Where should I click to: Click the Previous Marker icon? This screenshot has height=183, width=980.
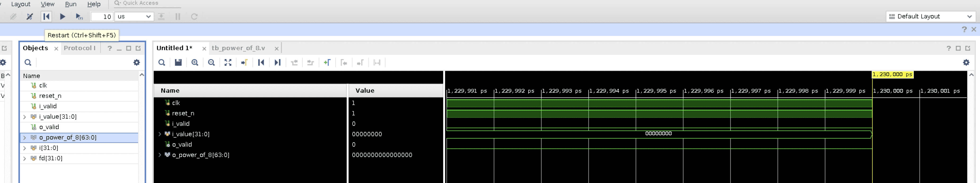click(344, 62)
